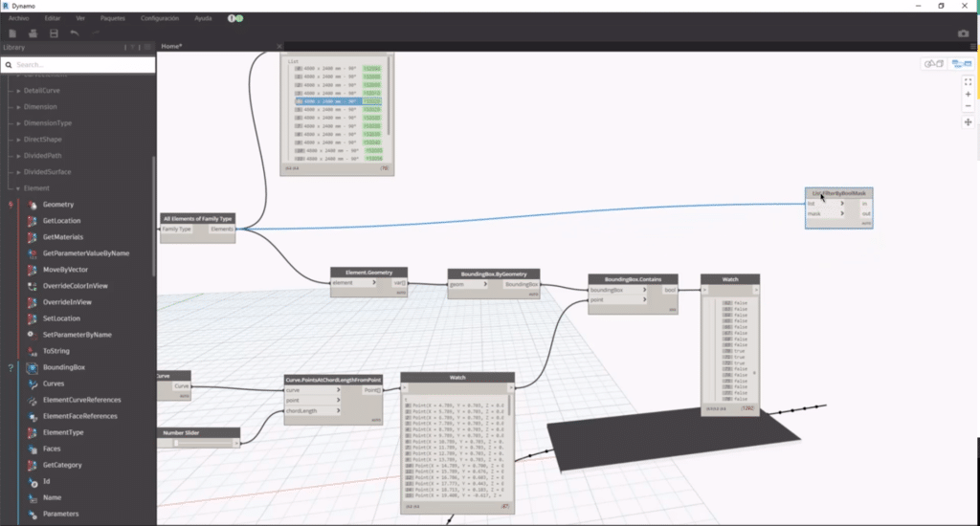Switch to 3D geometry preview navigation

pyautogui.click(x=934, y=64)
